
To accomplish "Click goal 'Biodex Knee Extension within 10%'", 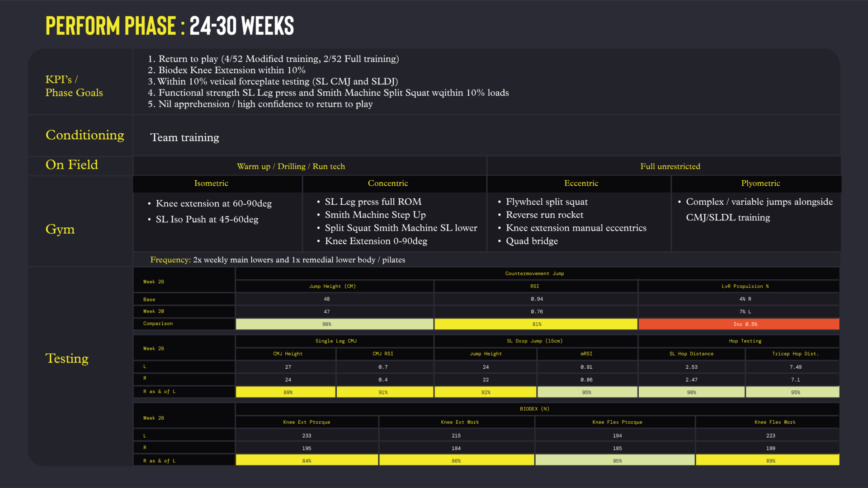I will (226, 70).
